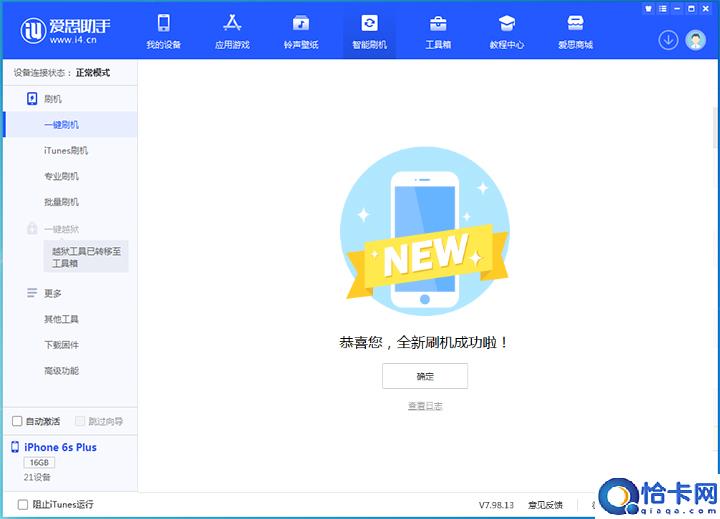Open 铃声壁纸 music icon
The image size is (720, 519).
pos(301,23)
